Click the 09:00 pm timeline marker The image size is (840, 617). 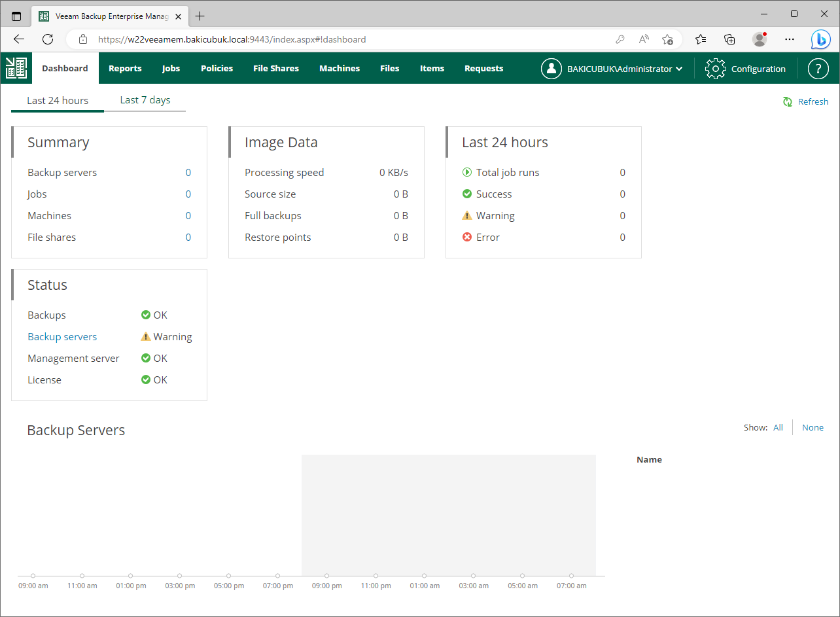coord(326,576)
